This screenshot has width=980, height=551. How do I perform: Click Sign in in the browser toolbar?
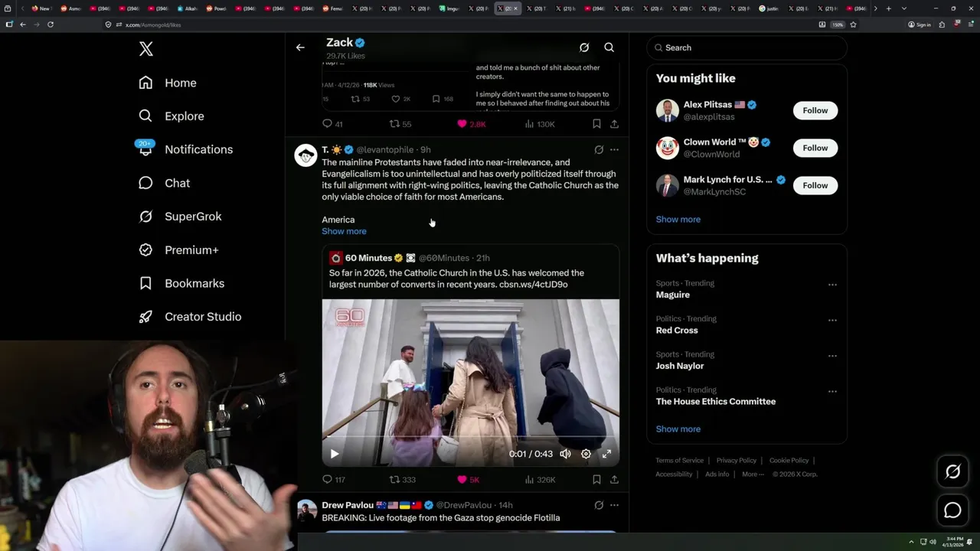tap(920, 24)
